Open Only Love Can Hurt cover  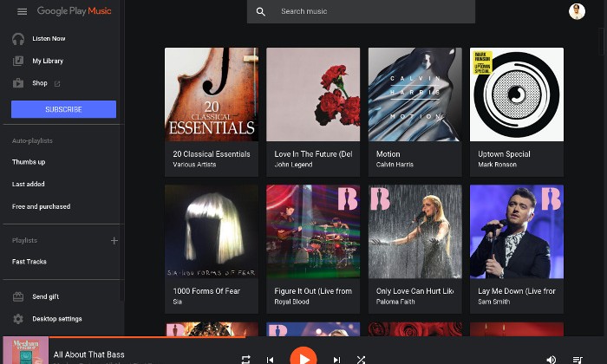[x=415, y=231]
